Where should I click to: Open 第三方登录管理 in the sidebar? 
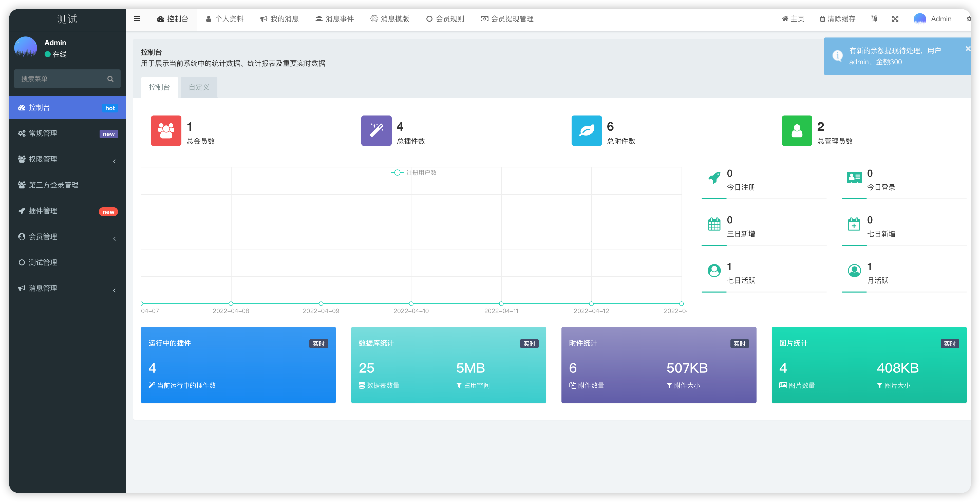pyautogui.click(x=67, y=185)
